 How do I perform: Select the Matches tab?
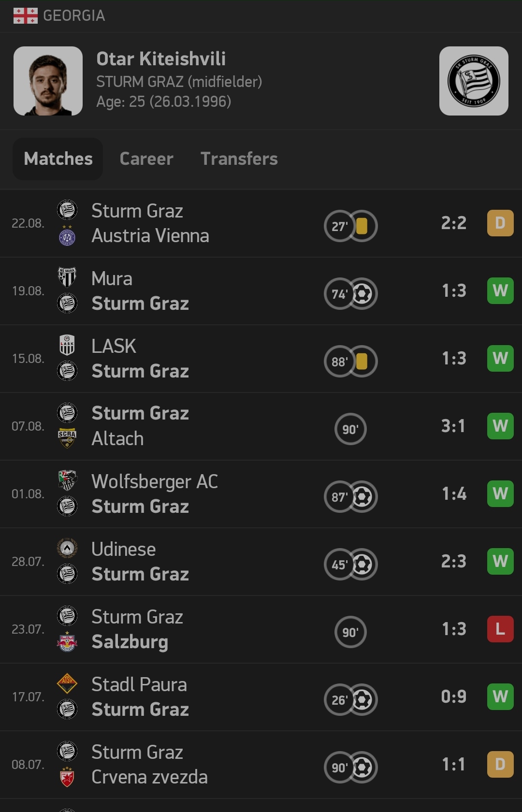[58, 159]
